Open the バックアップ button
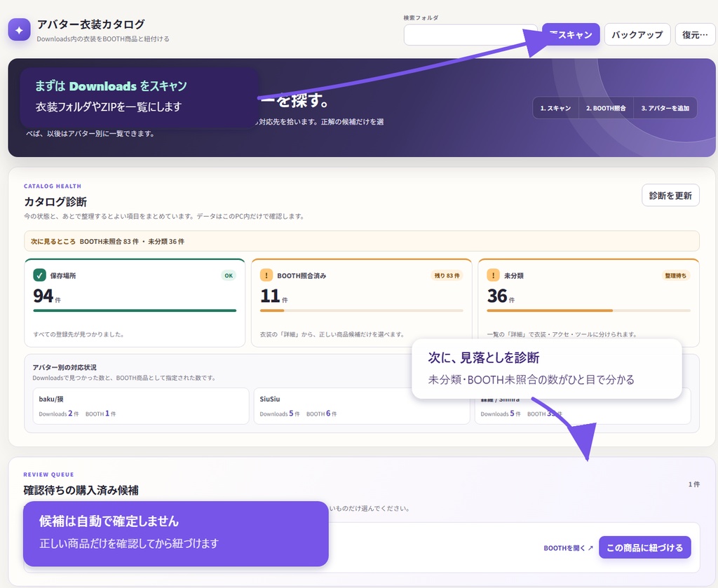The height and width of the screenshot is (588, 718). click(x=637, y=34)
